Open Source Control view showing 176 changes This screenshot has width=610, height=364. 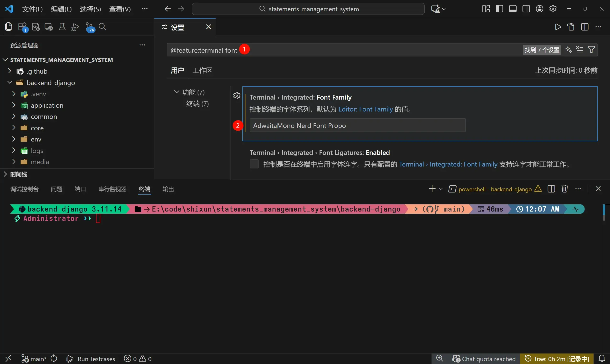(x=90, y=27)
